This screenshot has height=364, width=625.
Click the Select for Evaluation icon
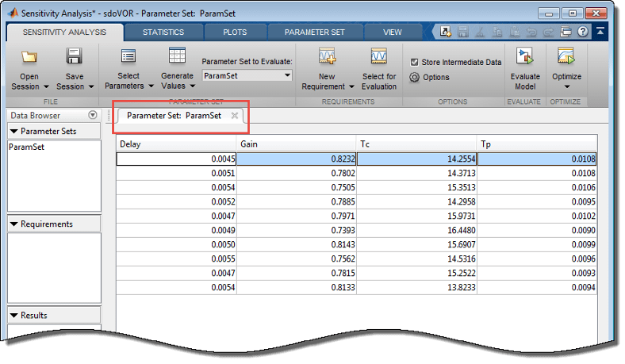point(378,56)
